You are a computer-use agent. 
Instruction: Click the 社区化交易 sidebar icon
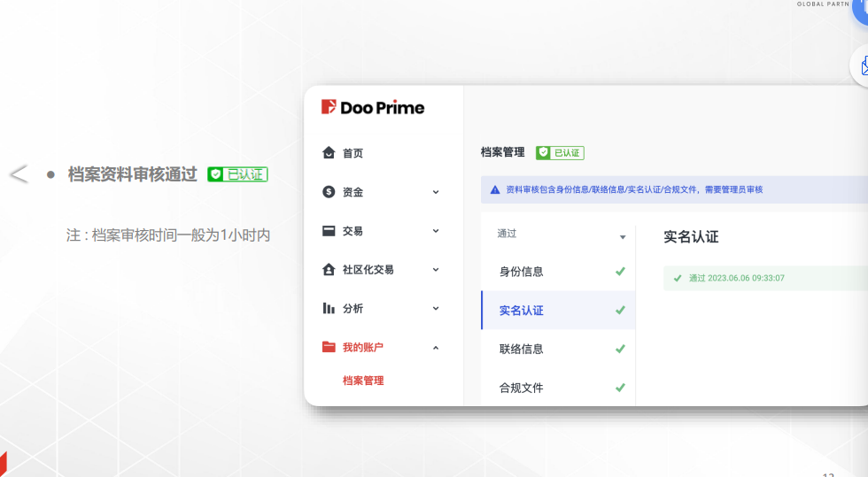click(329, 270)
